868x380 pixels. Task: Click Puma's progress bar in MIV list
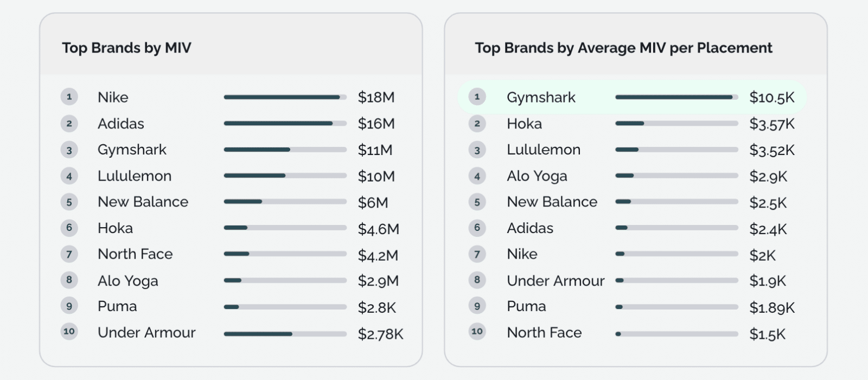click(285, 307)
